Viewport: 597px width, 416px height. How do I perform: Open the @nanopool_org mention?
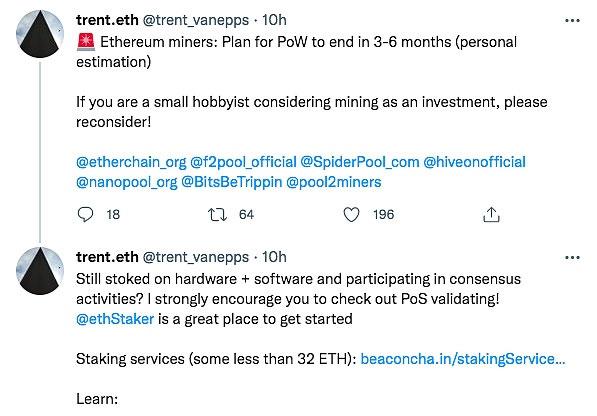127,182
